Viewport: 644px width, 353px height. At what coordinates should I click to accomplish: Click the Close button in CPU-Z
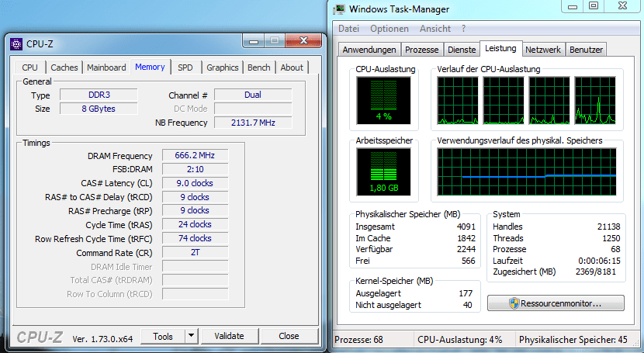[x=289, y=336]
